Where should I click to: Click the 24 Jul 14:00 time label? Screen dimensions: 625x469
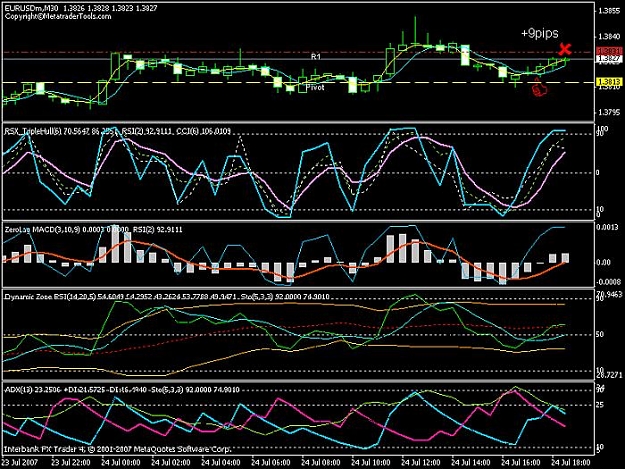click(x=471, y=463)
